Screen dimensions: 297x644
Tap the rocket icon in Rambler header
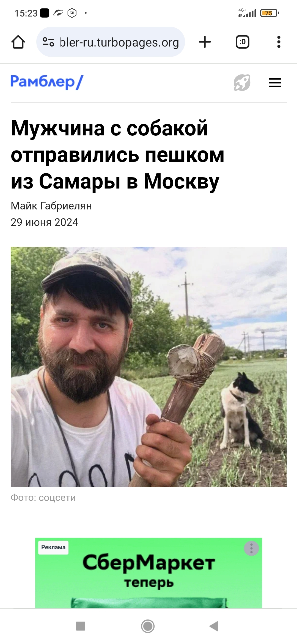click(x=242, y=83)
